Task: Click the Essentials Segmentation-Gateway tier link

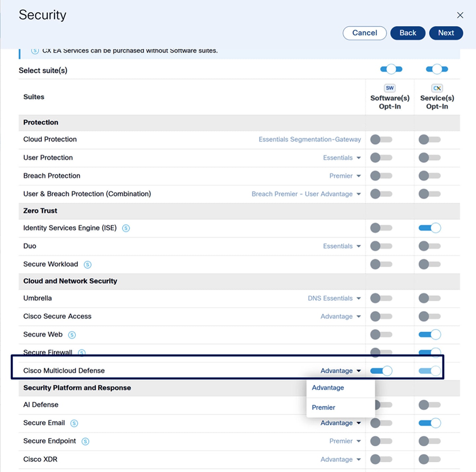Action: [x=310, y=140]
